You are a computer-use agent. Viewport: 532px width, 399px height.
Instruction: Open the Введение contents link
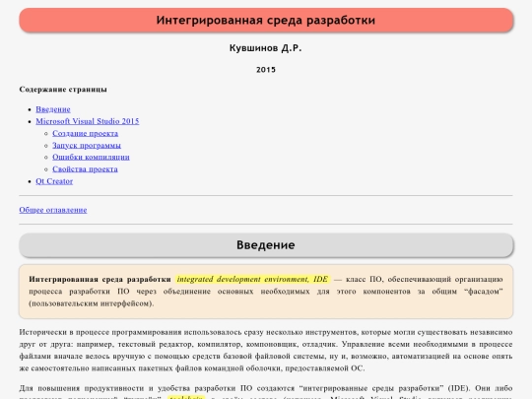(x=53, y=109)
